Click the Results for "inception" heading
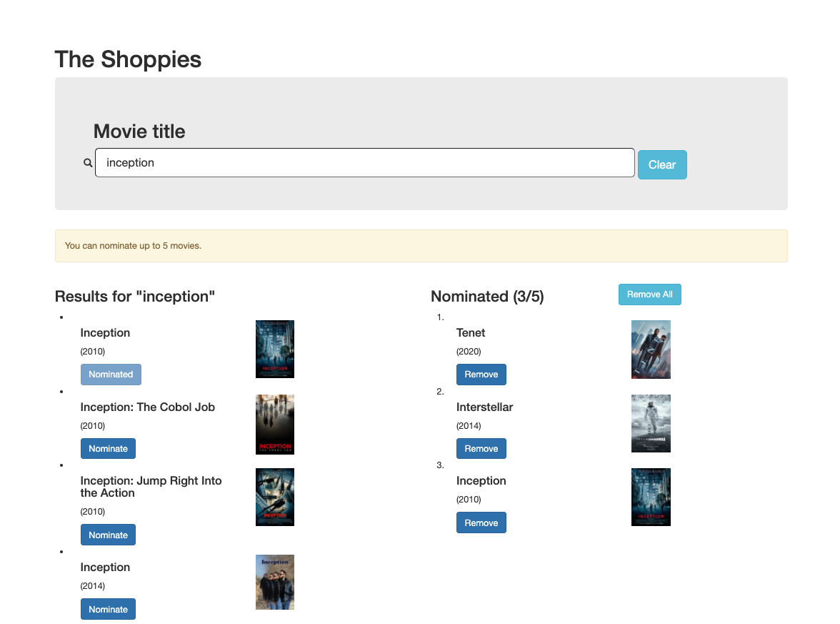Viewport: 840px width, 624px height. [135, 297]
